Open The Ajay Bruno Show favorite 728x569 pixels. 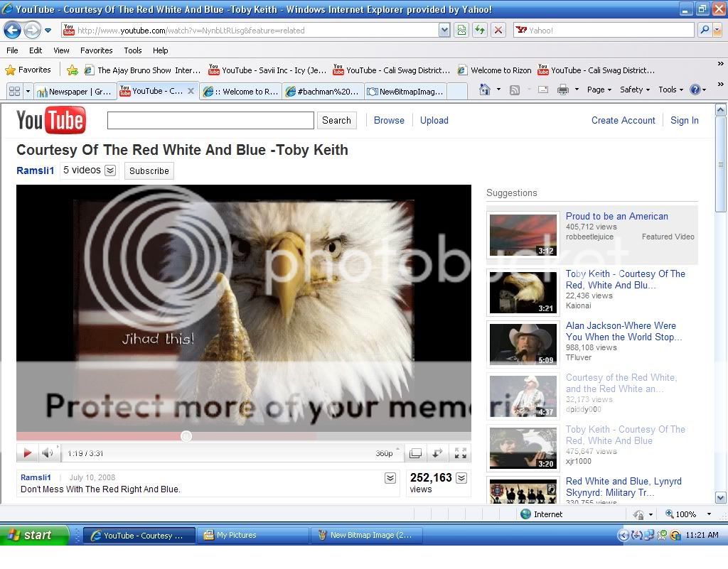click(142, 70)
